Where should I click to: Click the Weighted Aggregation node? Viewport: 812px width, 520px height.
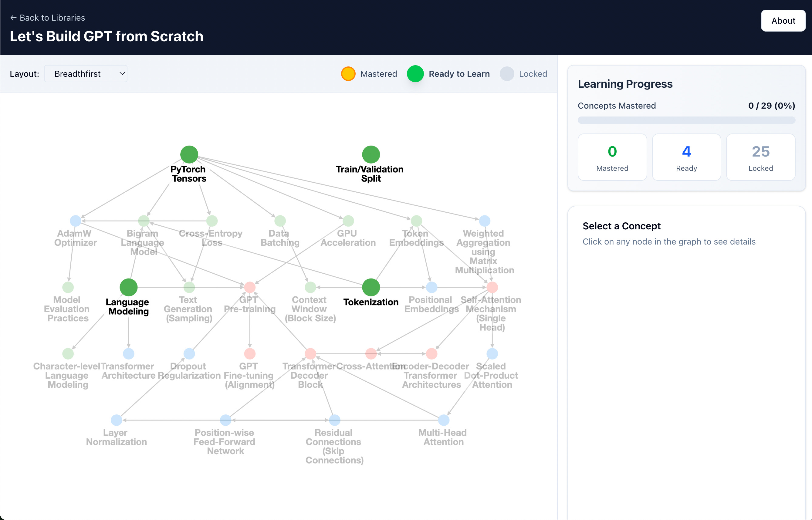click(x=485, y=221)
